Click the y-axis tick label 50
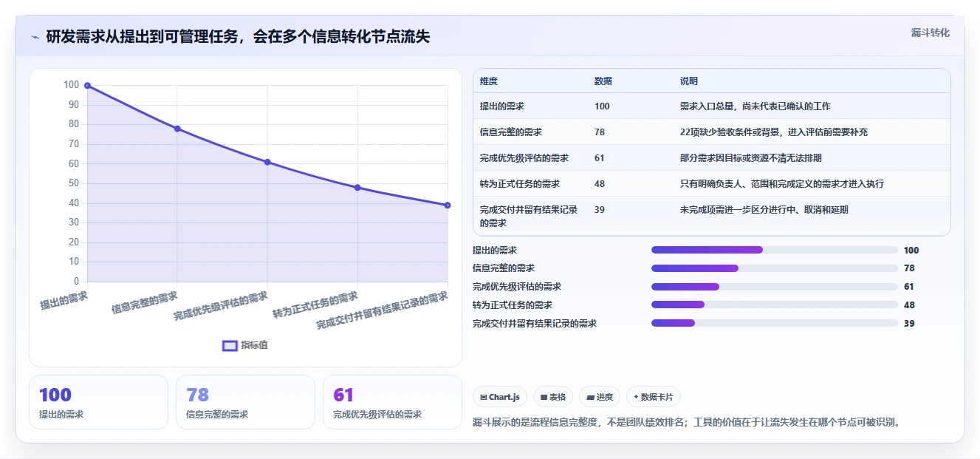The height and width of the screenshot is (459, 980). 74,183
